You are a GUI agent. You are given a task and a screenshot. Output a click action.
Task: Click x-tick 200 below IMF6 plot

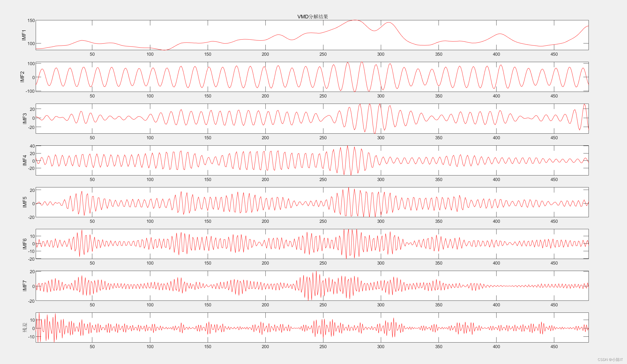pyautogui.click(x=265, y=263)
